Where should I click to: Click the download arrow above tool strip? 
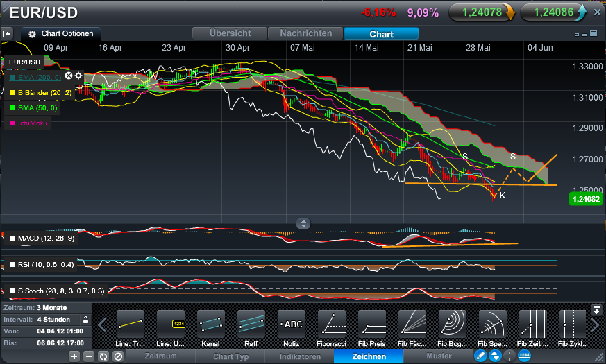coord(596,310)
